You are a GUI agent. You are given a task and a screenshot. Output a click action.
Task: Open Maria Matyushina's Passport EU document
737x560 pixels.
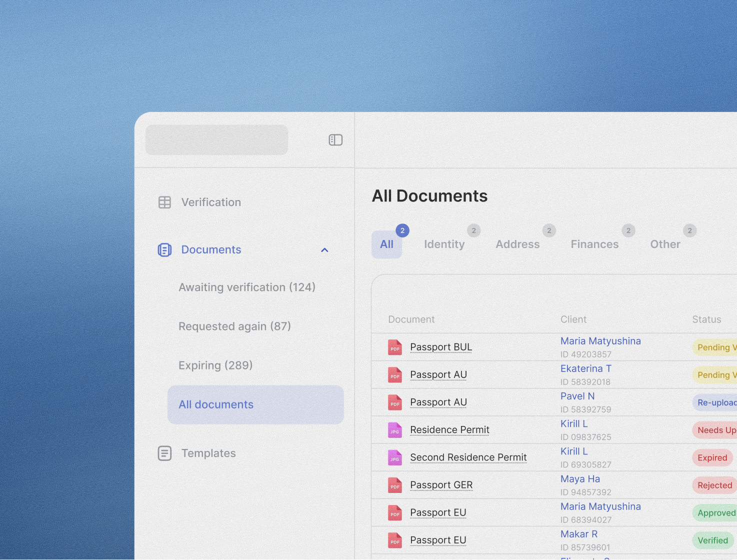point(438,512)
